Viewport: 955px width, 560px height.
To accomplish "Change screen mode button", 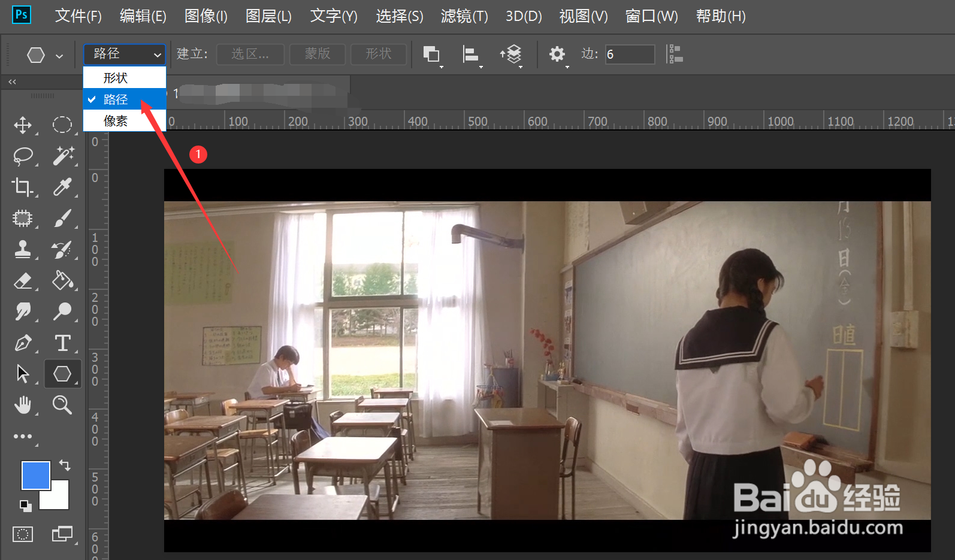I will pyautogui.click(x=62, y=534).
